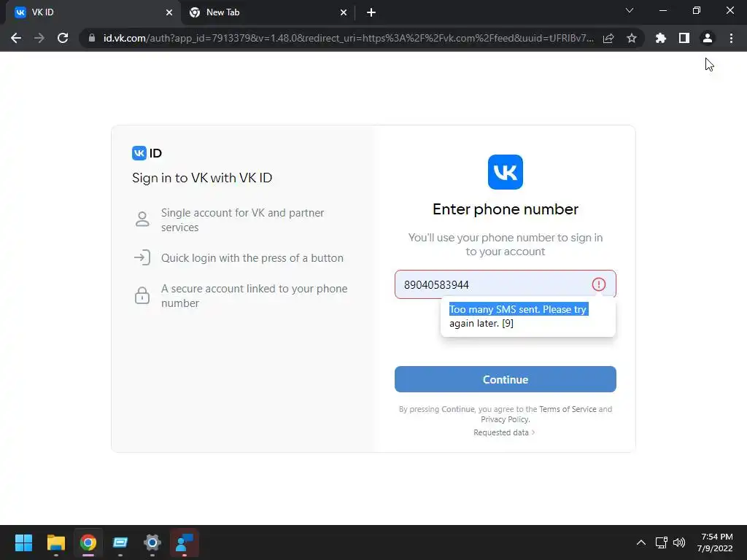Screen dimensions: 747x560
Task: Minimize the Chrome window
Action: coord(662,10)
